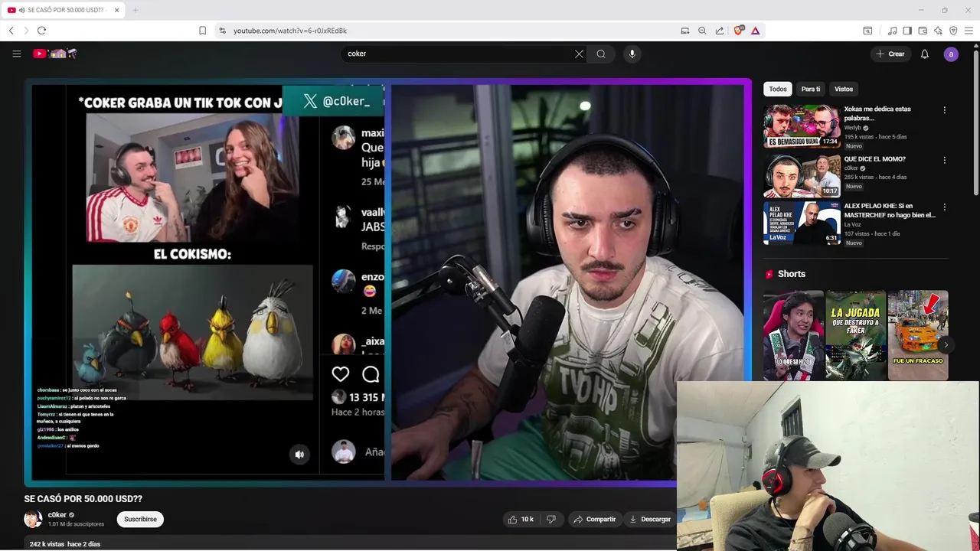This screenshot has height=551, width=980.
Task: Click the QUE DICE EL MOMO? title
Action: pyautogui.click(x=874, y=159)
